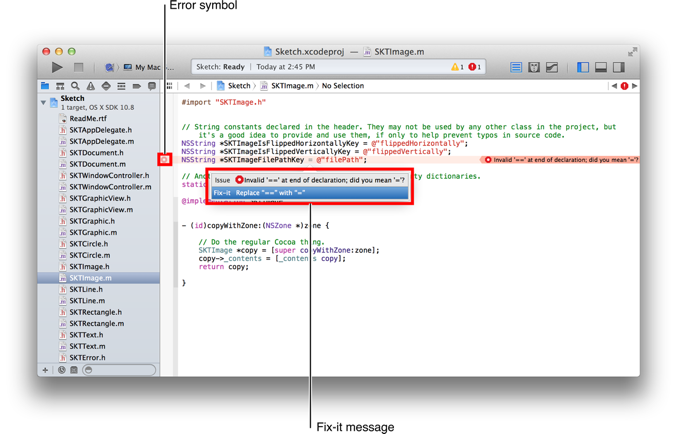Switch to the debug navigator
The image size is (677, 434).
coord(121,86)
